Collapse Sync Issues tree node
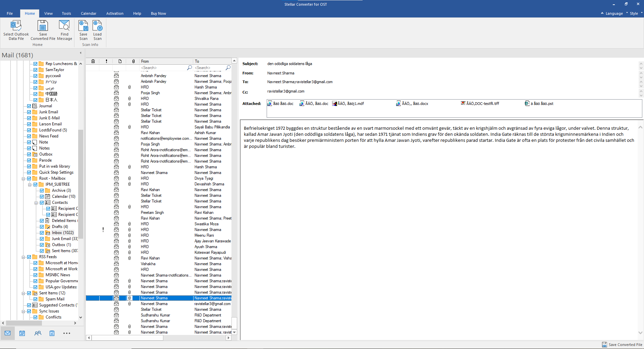This screenshot has width=644, height=349. [x=23, y=311]
